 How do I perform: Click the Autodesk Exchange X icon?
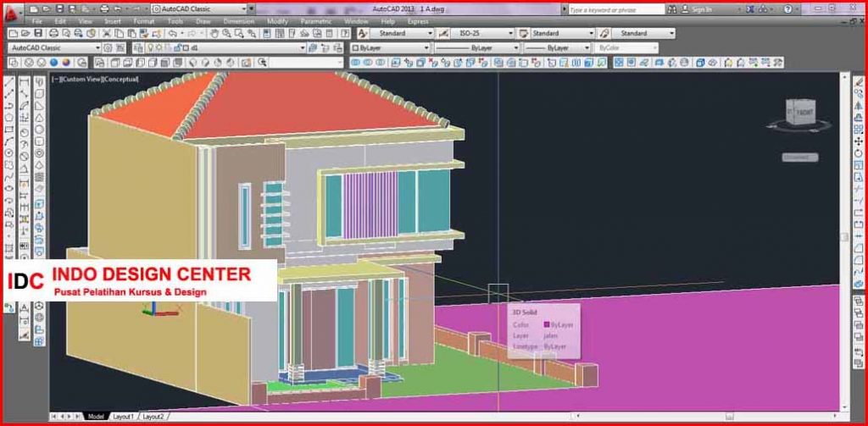click(749, 8)
